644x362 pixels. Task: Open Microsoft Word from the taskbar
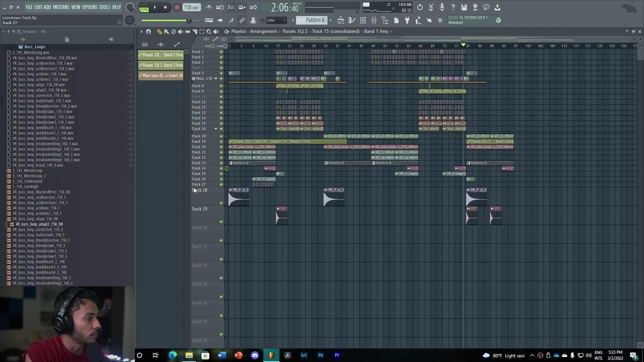click(x=221, y=355)
